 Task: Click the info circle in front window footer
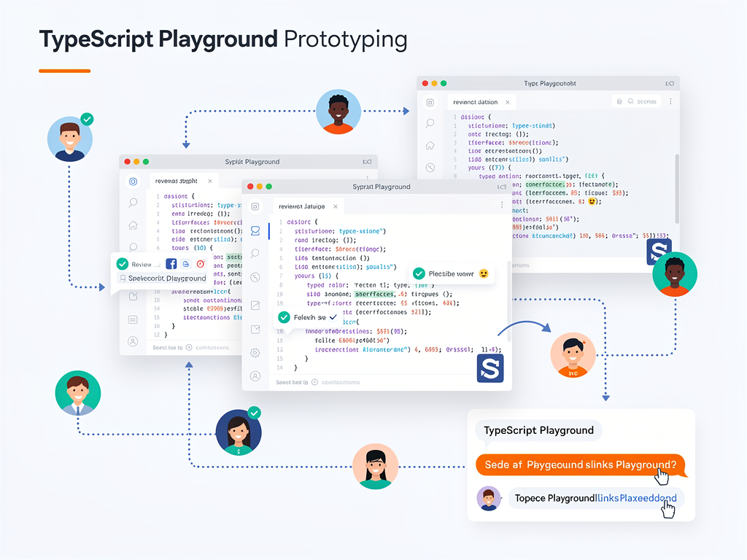point(314,382)
